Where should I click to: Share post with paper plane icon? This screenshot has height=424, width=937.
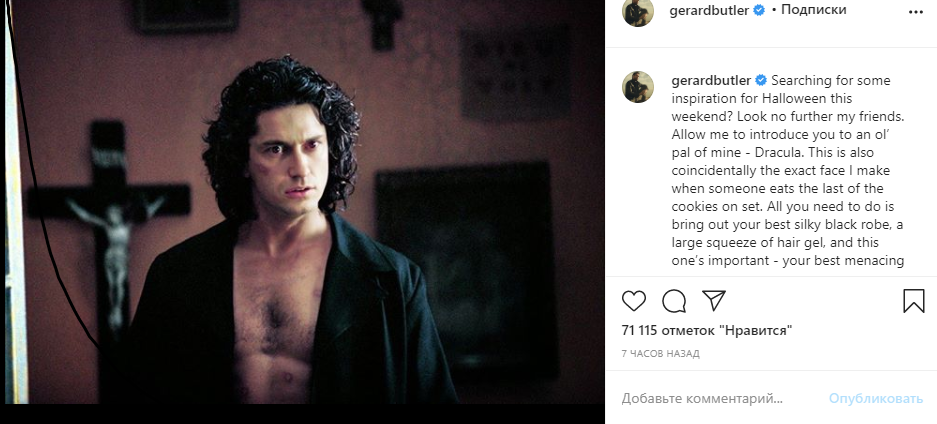[714, 300]
